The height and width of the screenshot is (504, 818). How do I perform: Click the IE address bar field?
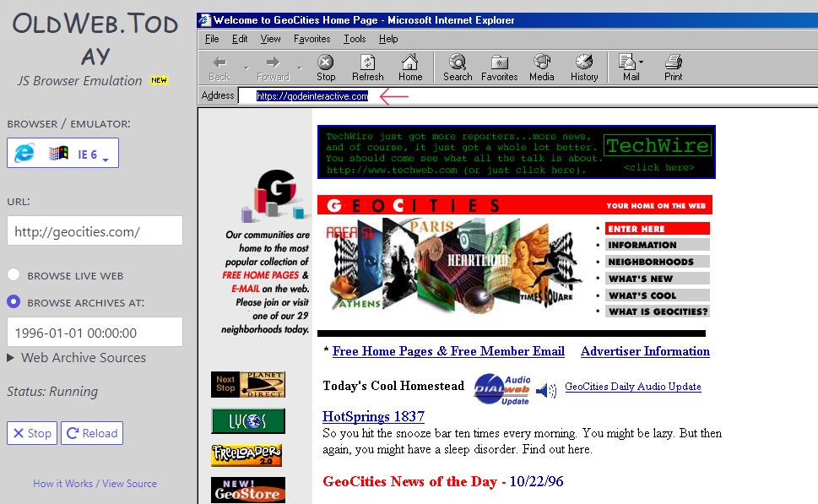tap(528, 96)
